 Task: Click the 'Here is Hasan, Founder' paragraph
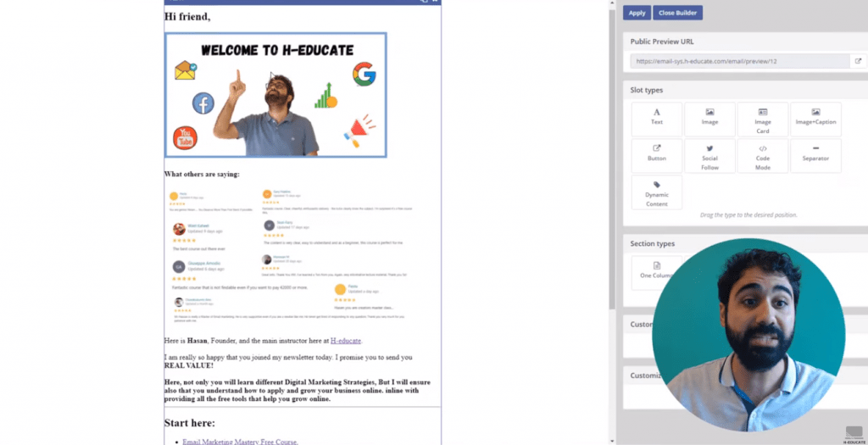point(264,341)
